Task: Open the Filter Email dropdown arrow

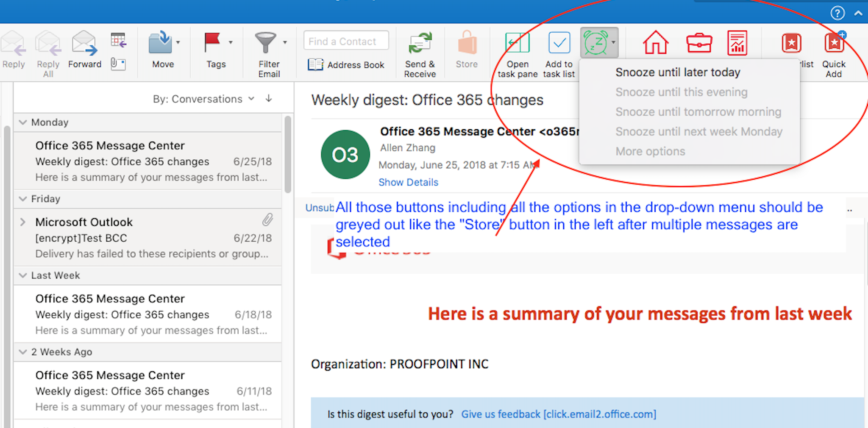Action: [285, 42]
